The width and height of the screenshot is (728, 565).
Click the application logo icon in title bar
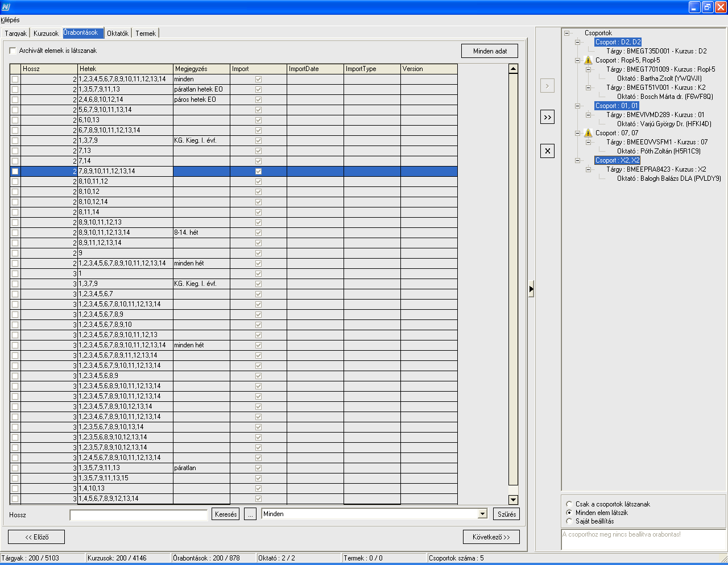(6, 7)
